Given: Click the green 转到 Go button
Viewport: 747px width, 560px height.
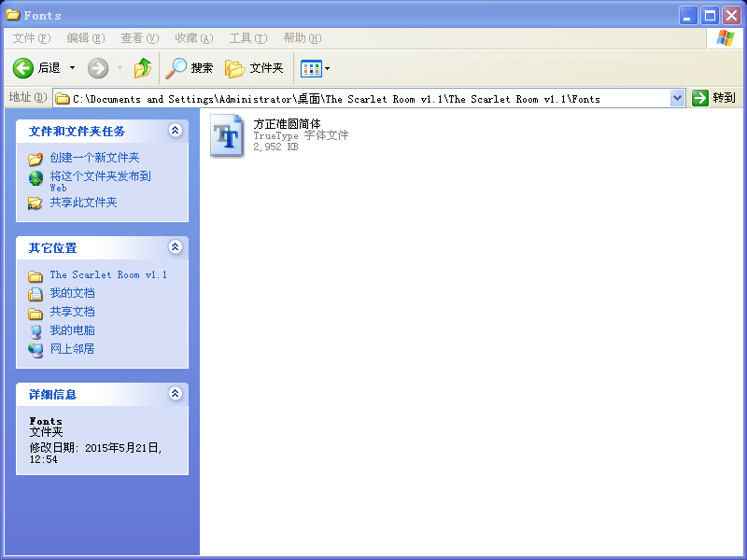Looking at the screenshot, I should (x=713, y=98).
